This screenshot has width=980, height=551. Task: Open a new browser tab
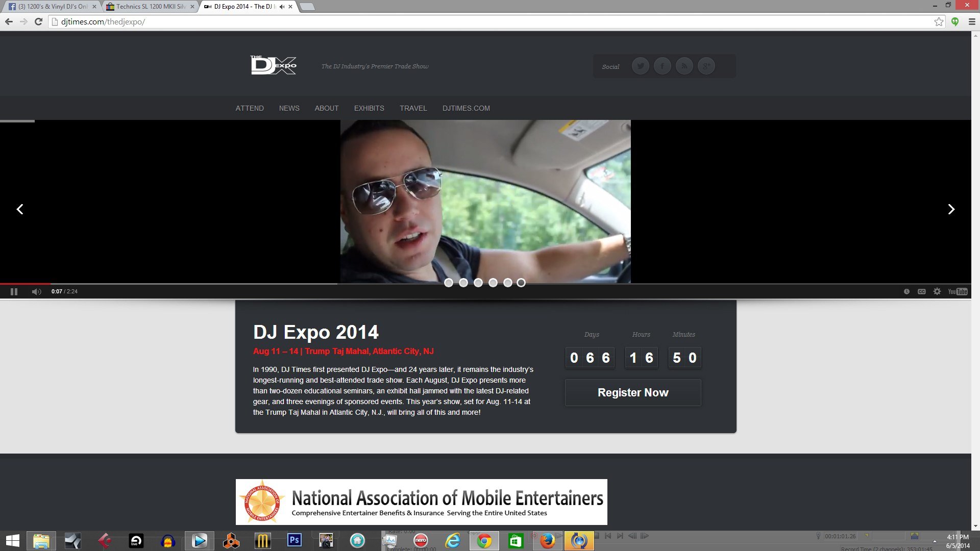tap(307, 7)
